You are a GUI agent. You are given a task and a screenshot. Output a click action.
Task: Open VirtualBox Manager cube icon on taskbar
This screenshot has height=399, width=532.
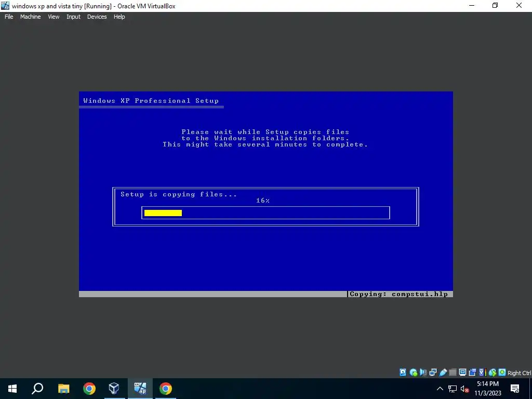point(114,389)
